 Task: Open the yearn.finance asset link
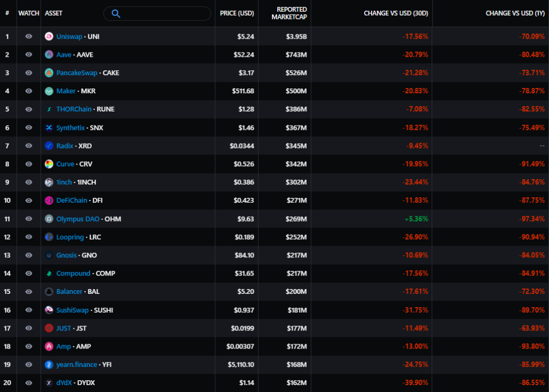coord(77,365)
